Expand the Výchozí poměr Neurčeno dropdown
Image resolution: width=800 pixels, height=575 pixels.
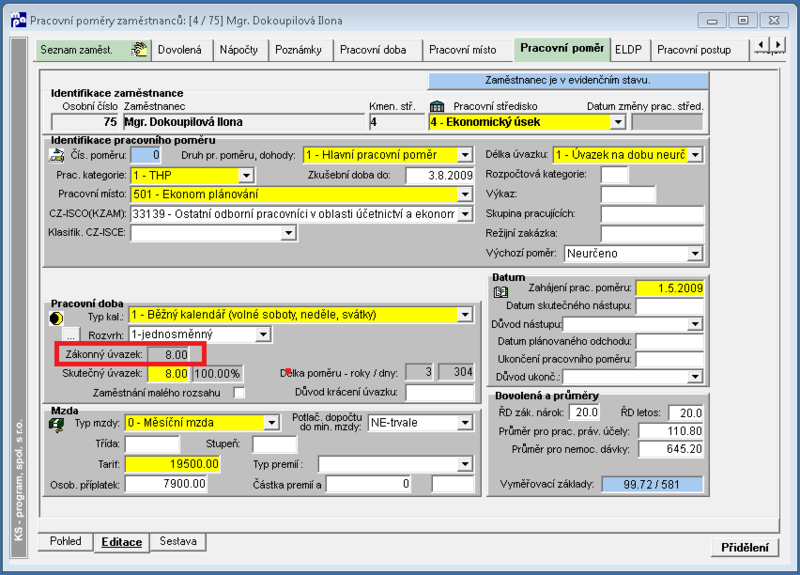[x=694, y=254]
